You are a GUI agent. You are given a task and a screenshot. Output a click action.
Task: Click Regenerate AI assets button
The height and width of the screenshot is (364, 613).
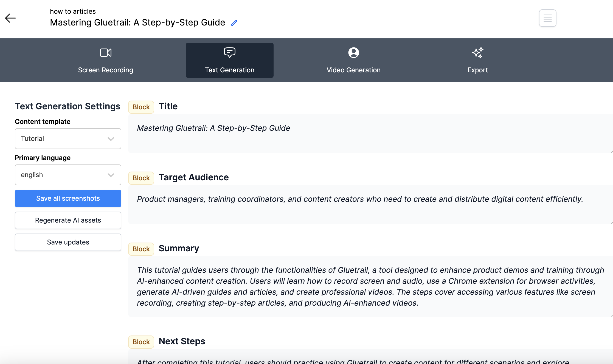click(68, 220)
